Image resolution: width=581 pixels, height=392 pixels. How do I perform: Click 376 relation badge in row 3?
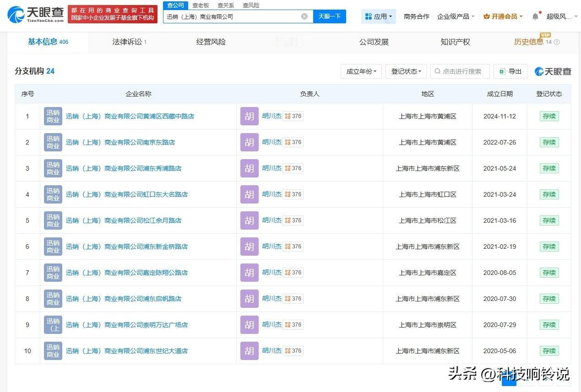[x=293, y=168]
